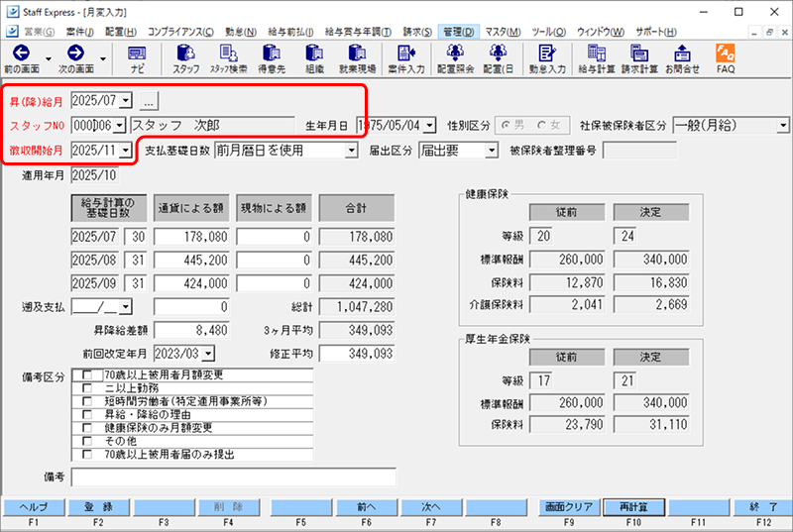
Task: Open the マスタ(M) menu
Action: (x=503, y=32)
